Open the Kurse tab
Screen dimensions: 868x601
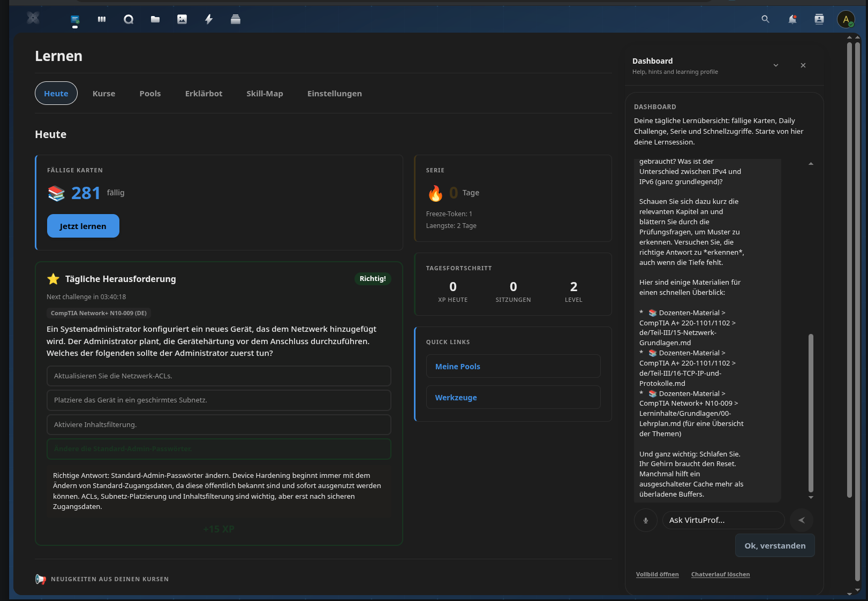[x=103, y=93]
